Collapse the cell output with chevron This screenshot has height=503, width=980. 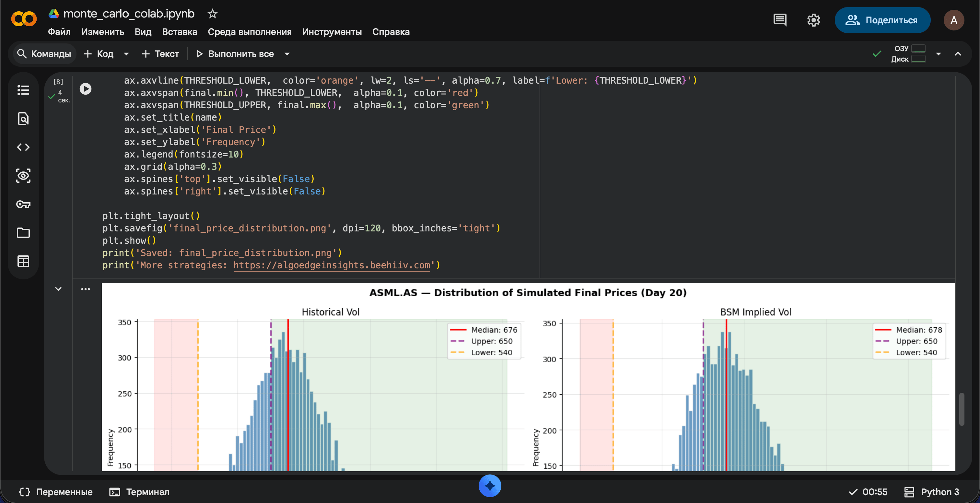58,289
